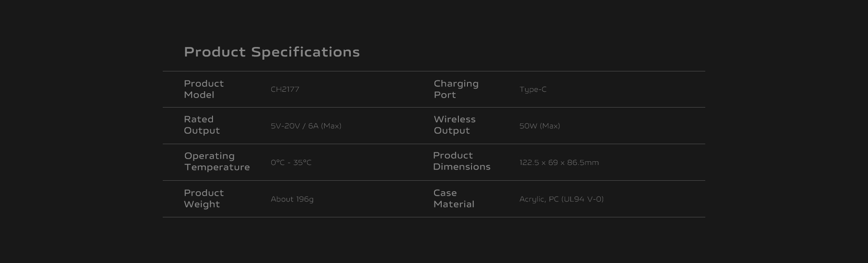Click the 50W (Max) value
868x263 pixels.
click(539, 126)
